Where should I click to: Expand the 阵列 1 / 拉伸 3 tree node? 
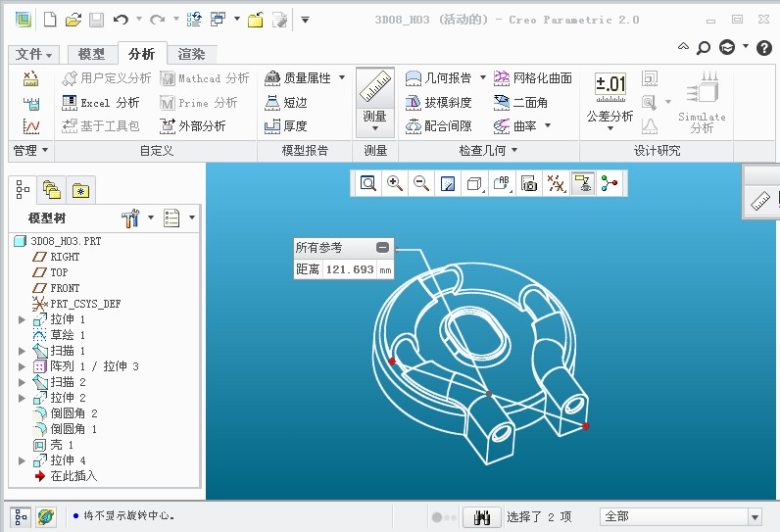(x=22, y=366)
